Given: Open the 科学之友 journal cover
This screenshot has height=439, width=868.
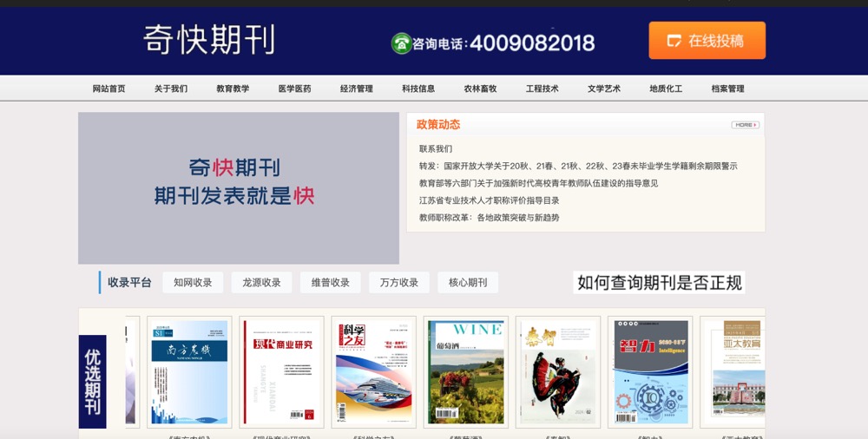Looking at the screenshot, I should click(x=373, y=371).
